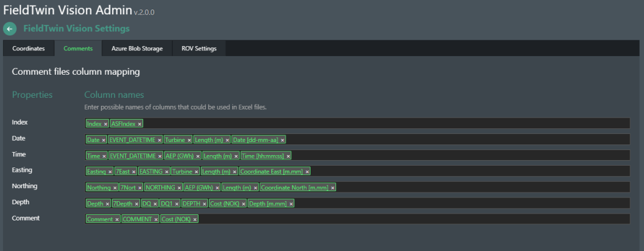The height and width of the screenshot is (251, 644).
Task: Remove Turbine tag from Easting row
Action: [x=197, y=172]
